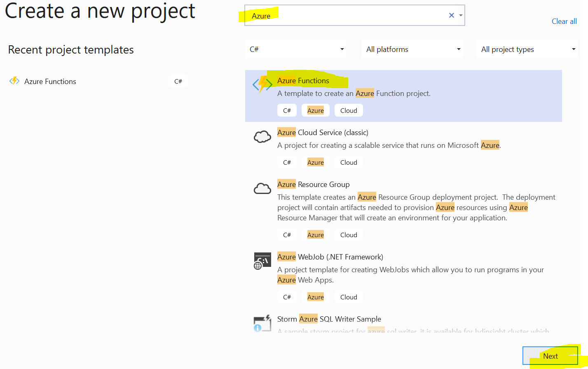The width and height of the screenshot is (588, 369).
Task: Click the Cloud tag under Azure Resource Group
Action: pos(349,235)
